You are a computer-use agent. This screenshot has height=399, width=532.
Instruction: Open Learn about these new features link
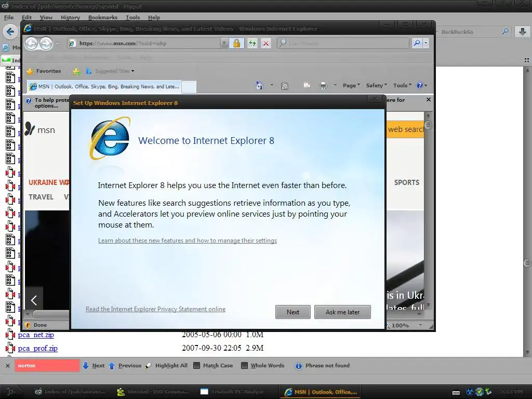[x=187, y=241]
